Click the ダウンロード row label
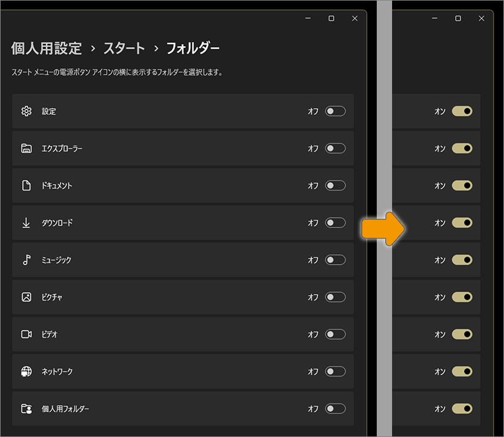 pyautogui.click(x=57, y=223)
